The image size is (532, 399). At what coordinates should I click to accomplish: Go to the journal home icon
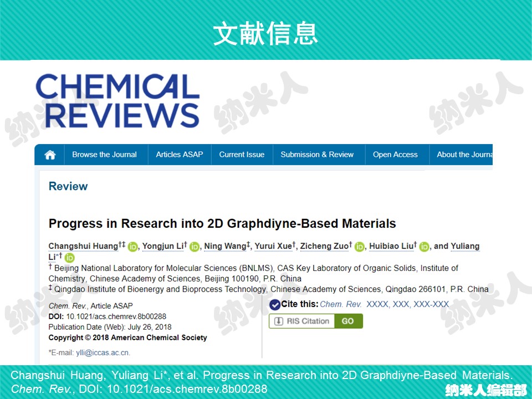pyautogui.click(x=50, y=155)
